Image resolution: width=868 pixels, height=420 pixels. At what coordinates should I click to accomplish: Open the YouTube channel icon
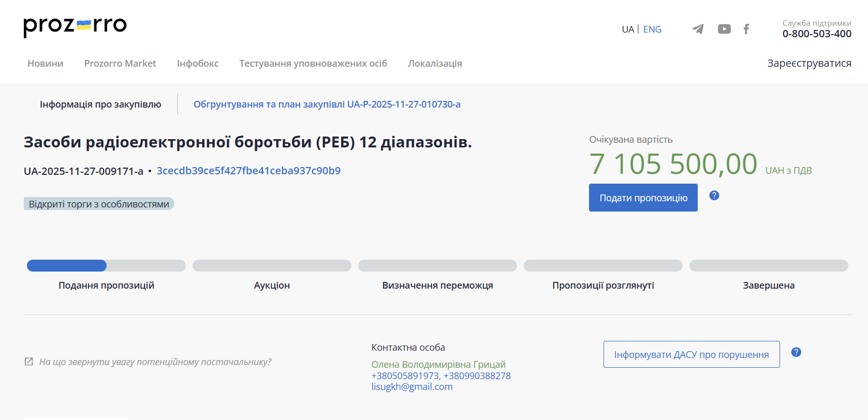724,29
